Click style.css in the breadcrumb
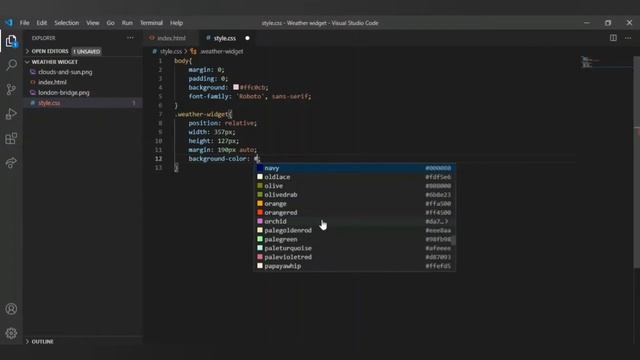 click(171, 51)
